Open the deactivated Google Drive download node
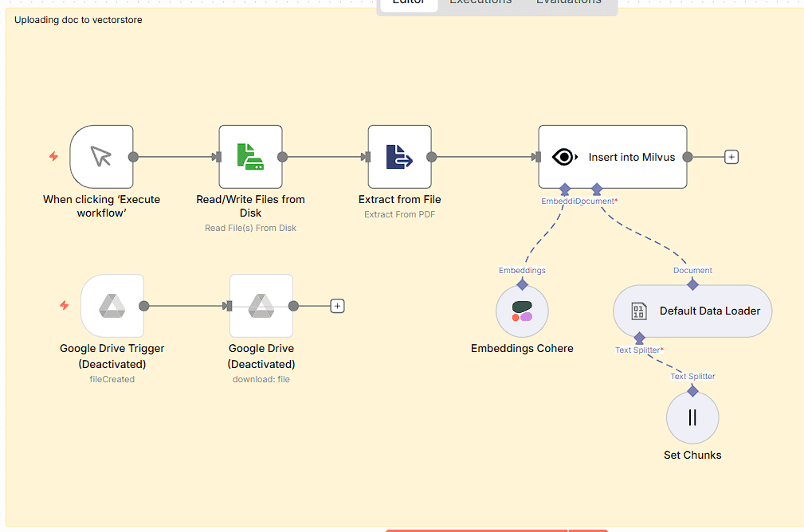This screenshot has width=804, height=532. [x=261, y=306]
